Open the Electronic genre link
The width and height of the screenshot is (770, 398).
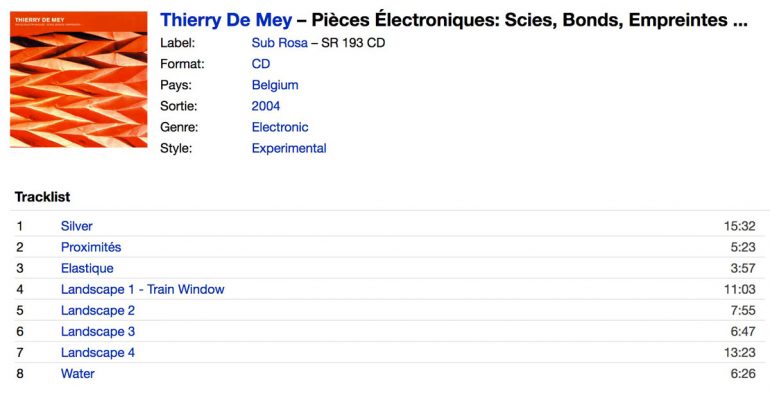click(x=280, y=127)
